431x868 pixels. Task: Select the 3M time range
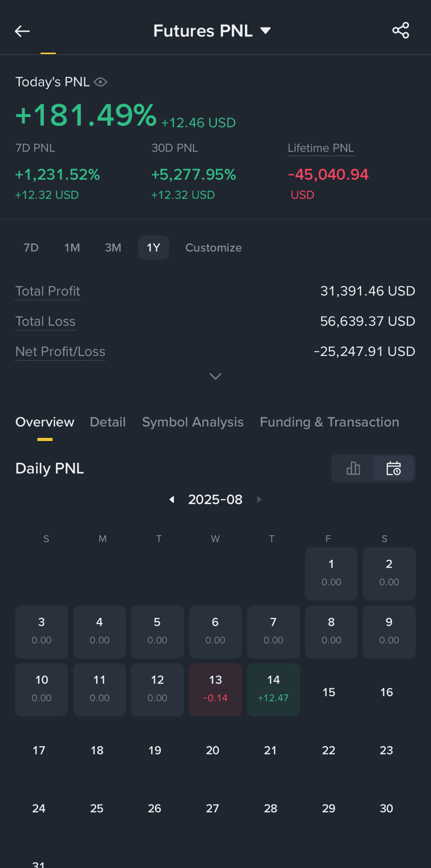click(x=113, y=248)
